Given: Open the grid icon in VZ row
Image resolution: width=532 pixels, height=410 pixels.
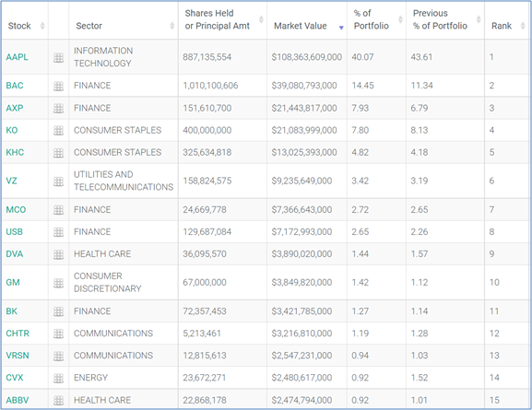Looking at the screenshot, I should point(58,182).
